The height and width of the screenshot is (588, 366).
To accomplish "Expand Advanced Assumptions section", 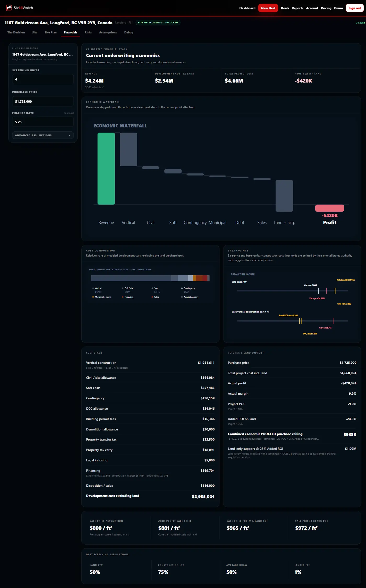I will pos(43,135).
